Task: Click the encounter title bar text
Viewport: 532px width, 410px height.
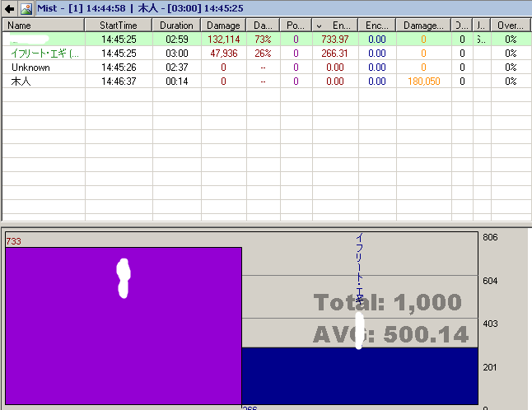Action: 140,8
